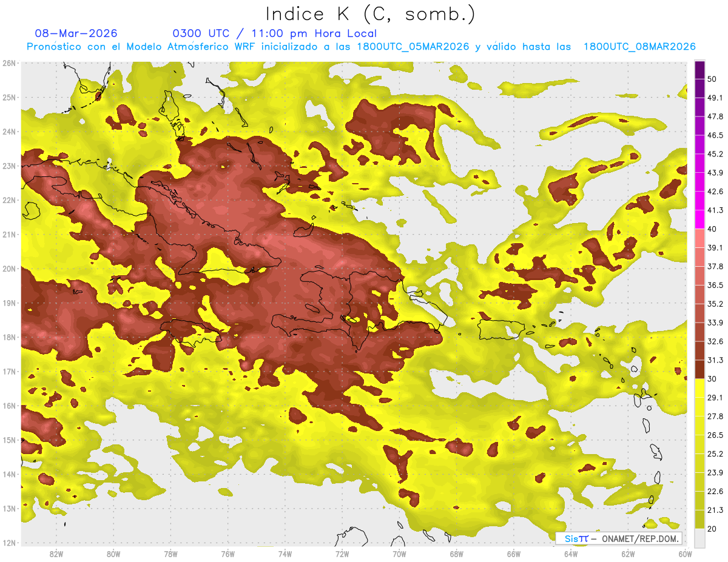
Task: Click the 'Indice K (C, somb.)' title
Action: point(371,14)
